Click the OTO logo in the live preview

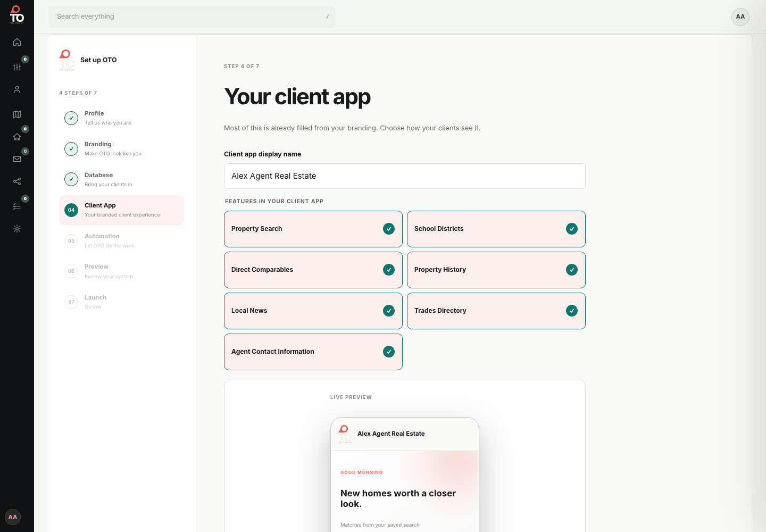point(345,434)
